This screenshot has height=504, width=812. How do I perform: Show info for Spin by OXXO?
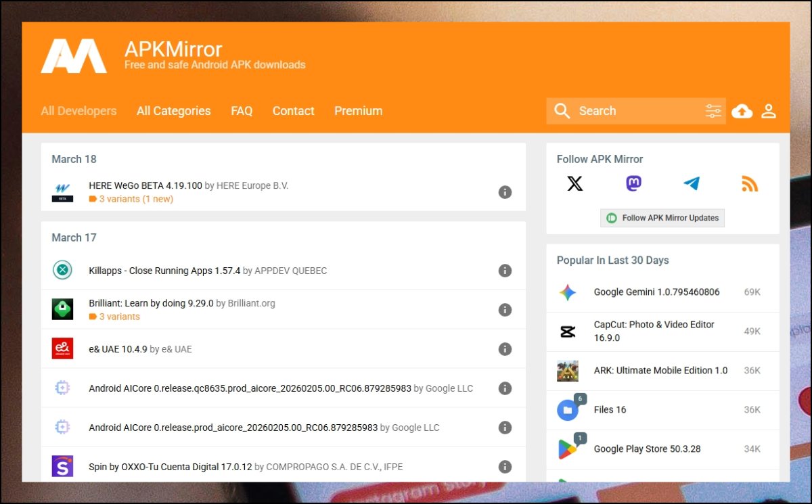coord(505,467)
